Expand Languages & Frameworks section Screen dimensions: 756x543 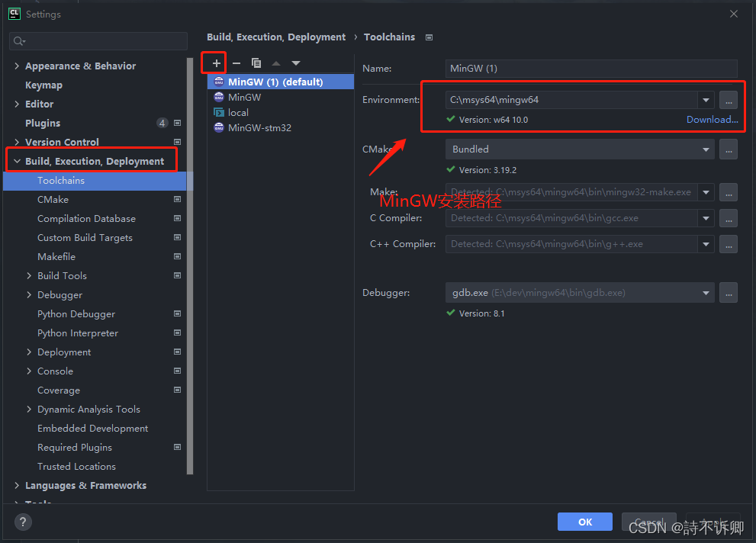point(17,485)
